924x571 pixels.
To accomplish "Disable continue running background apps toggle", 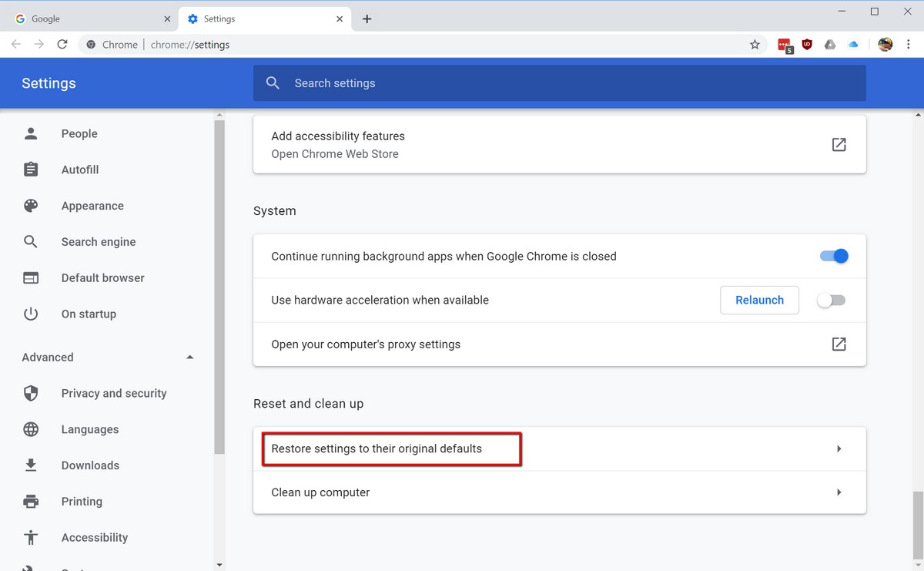I will [834, 257].
